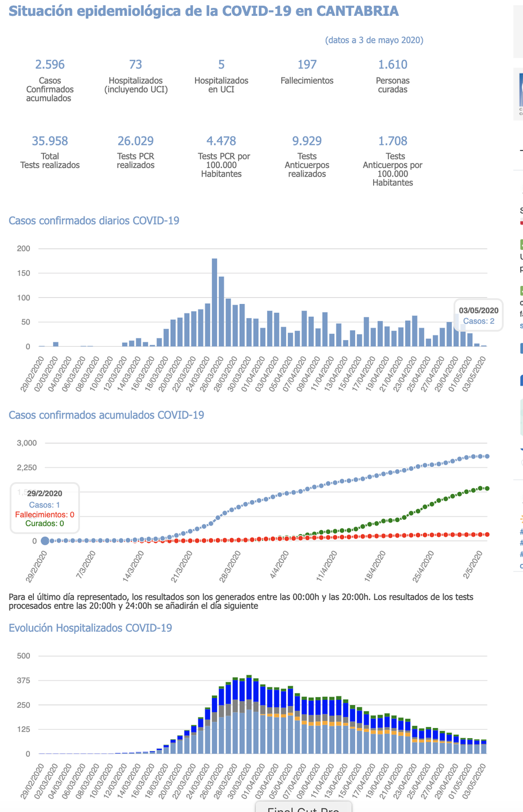Click the 'Evolución Hospitalizados COVID-19' heading

click(x=90, y=628)
